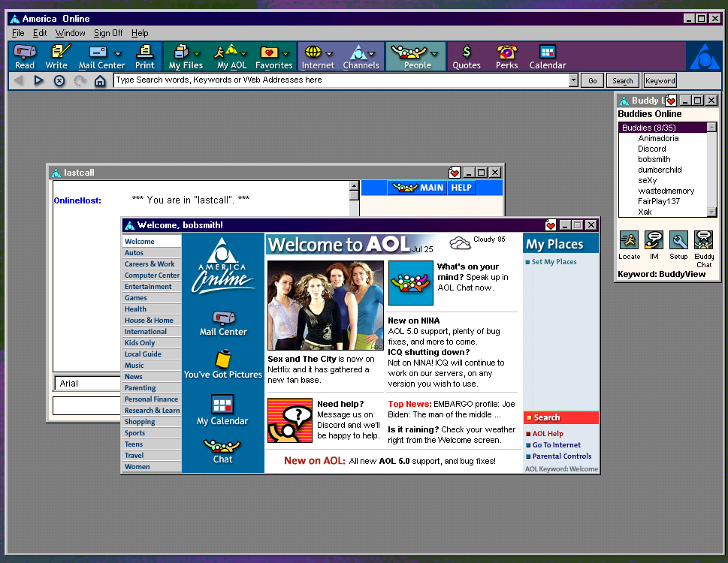
Task: Click the browser Back arrow
Action: (19, 80)
